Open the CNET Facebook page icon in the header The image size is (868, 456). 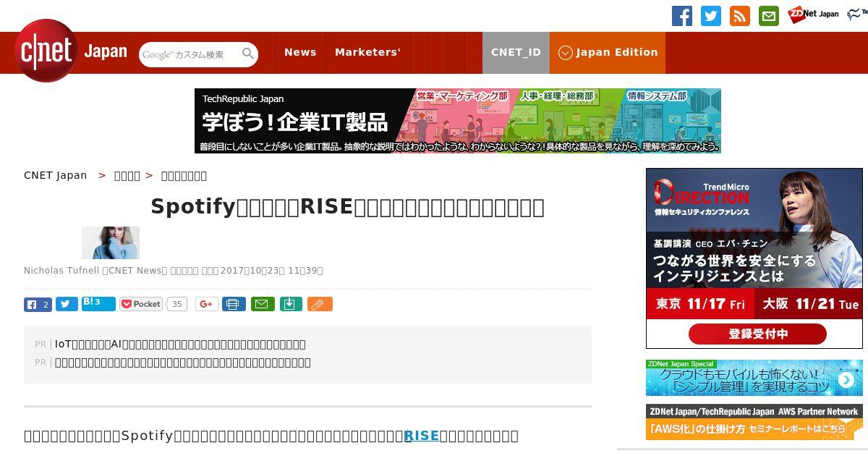(x=682, y=16)
